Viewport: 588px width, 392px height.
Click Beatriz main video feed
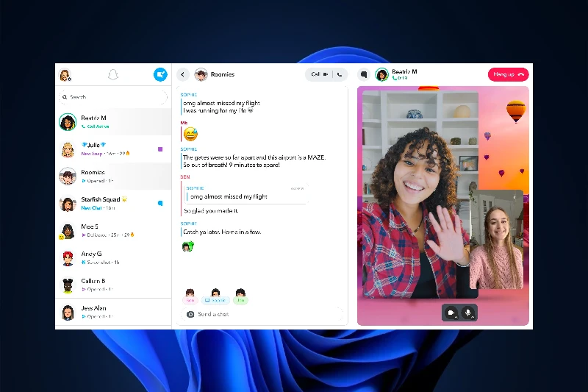click(x=420, y=195)
